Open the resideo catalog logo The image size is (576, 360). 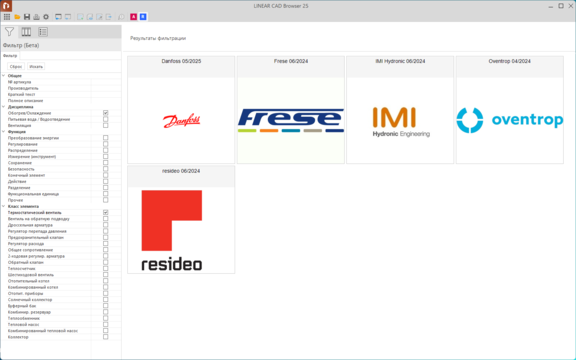[172, 230]
